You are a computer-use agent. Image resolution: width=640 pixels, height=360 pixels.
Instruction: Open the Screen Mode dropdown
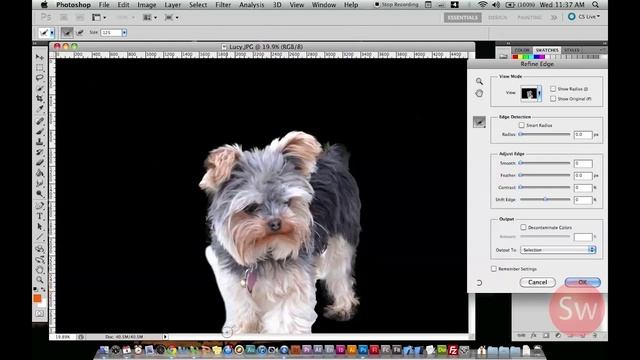(x=171, y=18)
